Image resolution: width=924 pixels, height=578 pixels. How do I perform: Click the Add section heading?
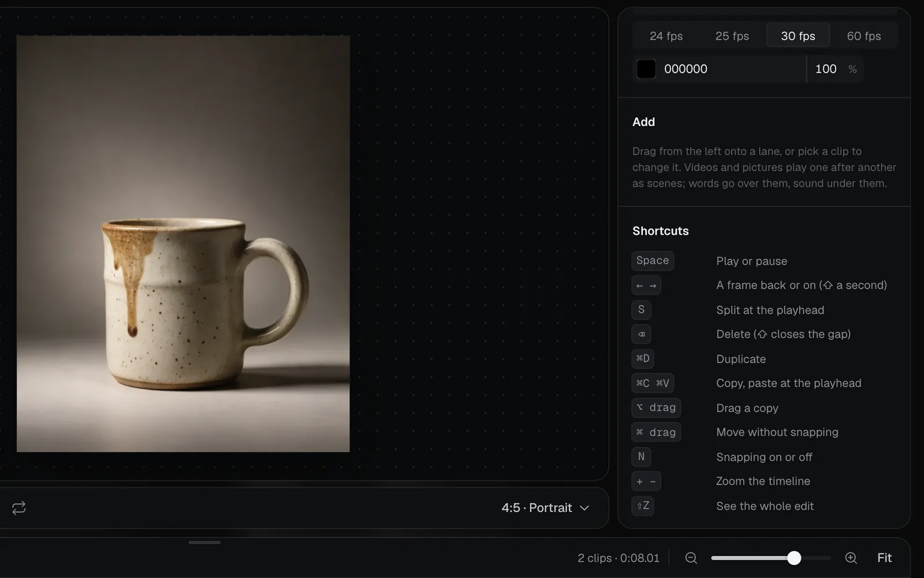click(643, 122)
